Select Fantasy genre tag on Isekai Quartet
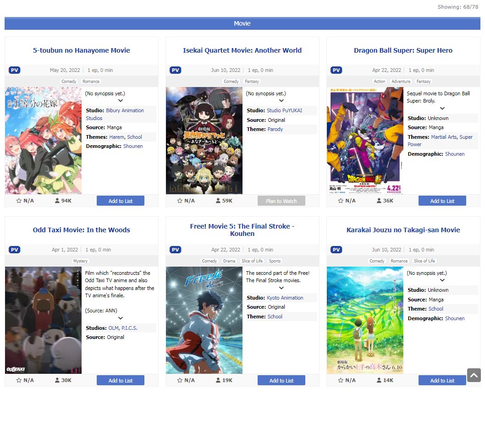Viewport: 485px width, 448px height. click(x=252, y=82)
